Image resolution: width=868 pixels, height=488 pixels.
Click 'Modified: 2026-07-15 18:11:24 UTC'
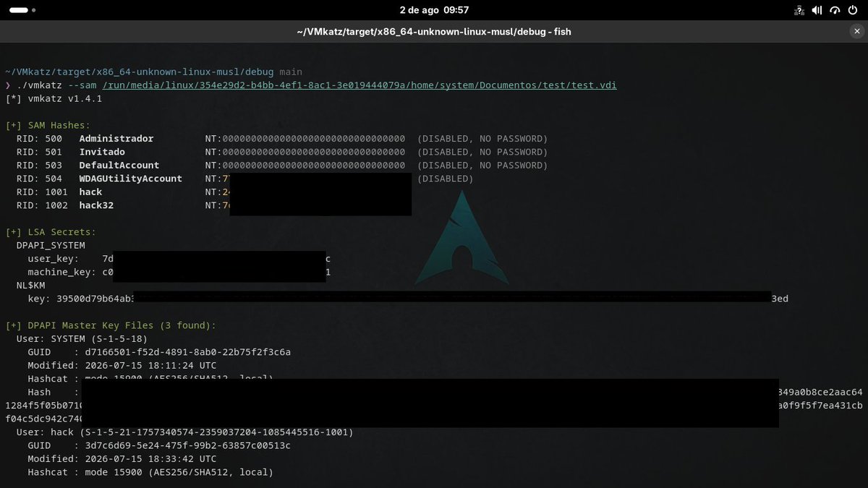122,365
